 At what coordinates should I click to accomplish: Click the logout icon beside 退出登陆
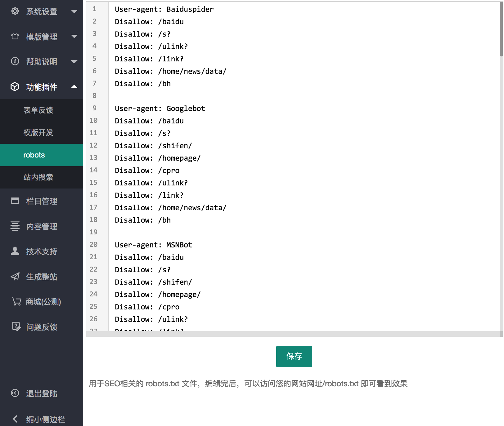point(15,393)
